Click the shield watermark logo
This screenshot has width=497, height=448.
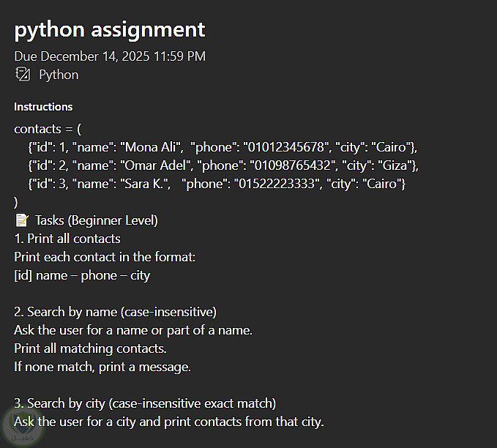coord(19,426)
